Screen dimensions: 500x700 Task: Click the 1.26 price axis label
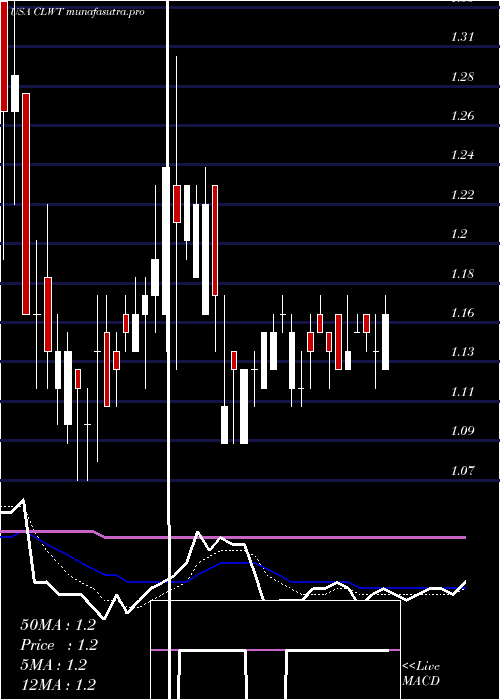[462, 116]
